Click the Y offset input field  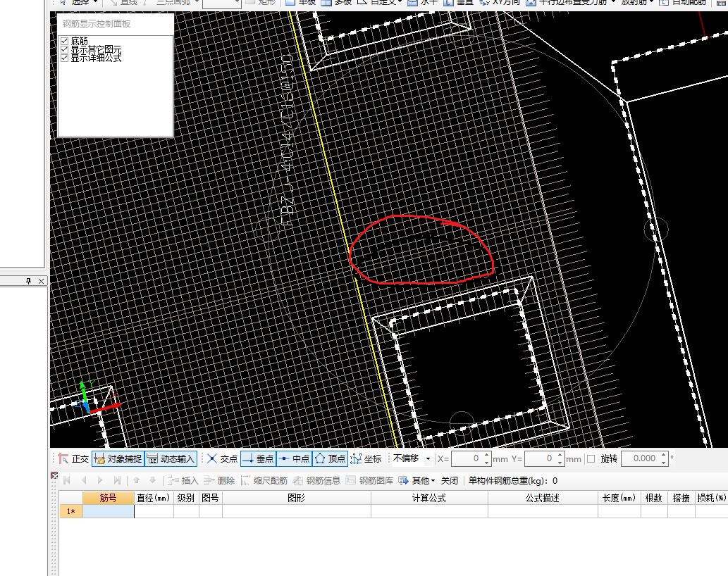(x=541, y=458)
